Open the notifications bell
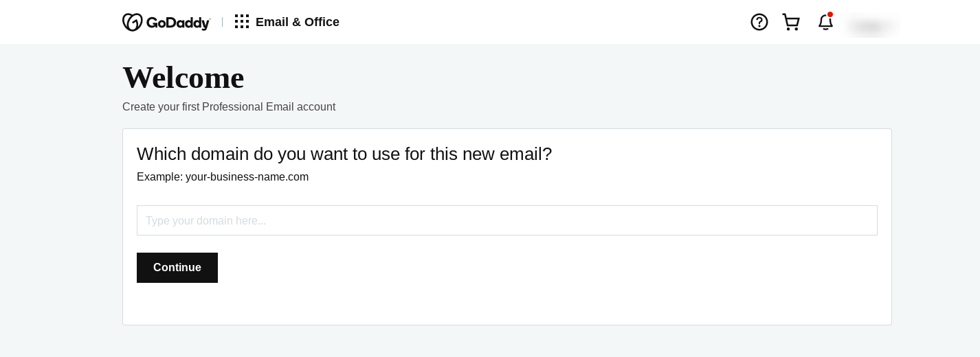Viewport: 980px width, 357px height. tap(825, 23)
